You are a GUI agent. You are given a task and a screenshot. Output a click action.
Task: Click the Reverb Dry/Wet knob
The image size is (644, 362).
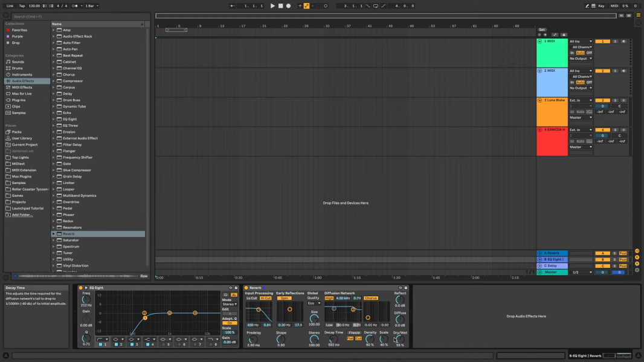[400, 339]
